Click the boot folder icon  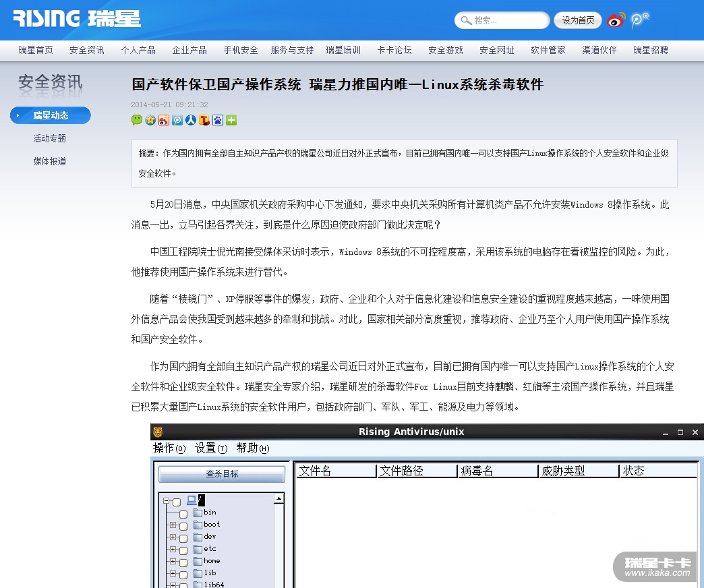tap(198, 524)
